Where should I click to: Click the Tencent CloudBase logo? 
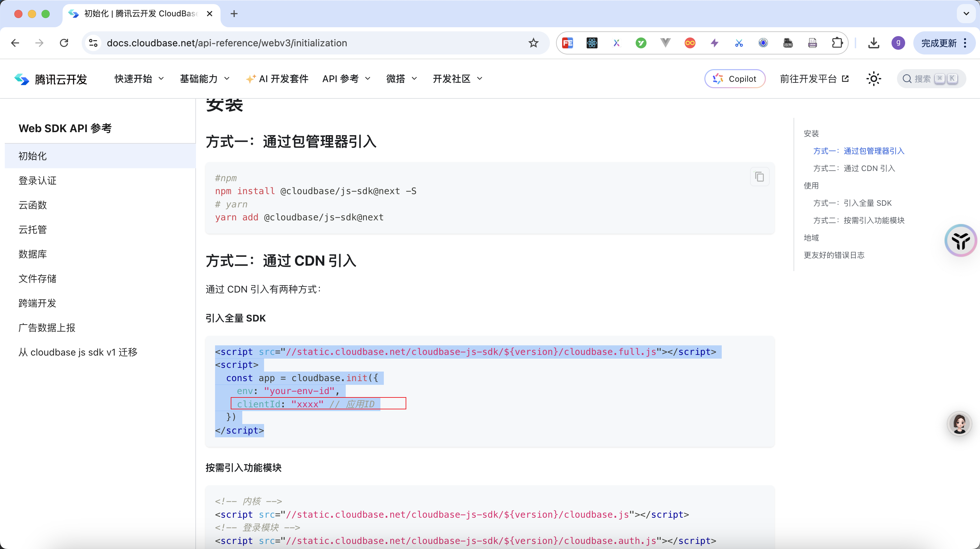(51, 79)
